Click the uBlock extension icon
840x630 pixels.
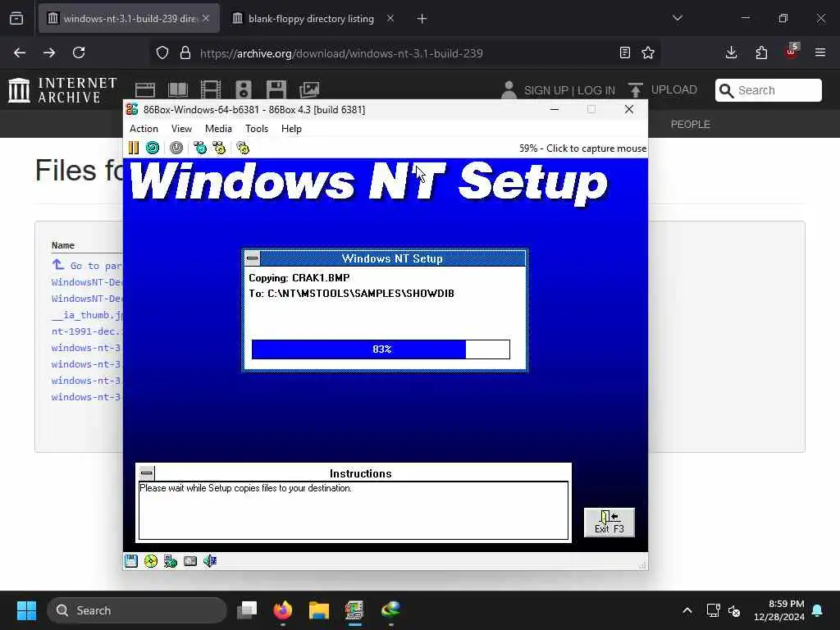tap(792, 52)
